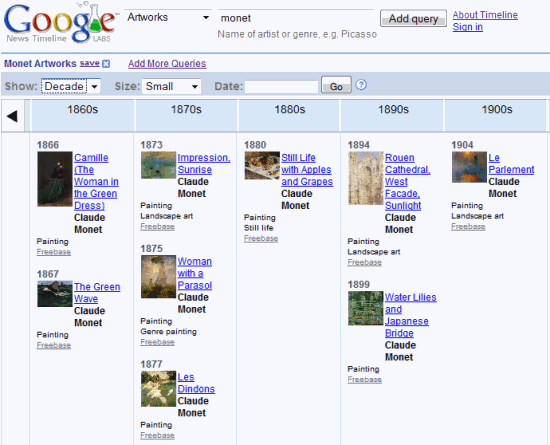This screenshot has width=550, height=445.
Task: Click the Camille (The Woman in the Green Dress) link
Action: 96,182
